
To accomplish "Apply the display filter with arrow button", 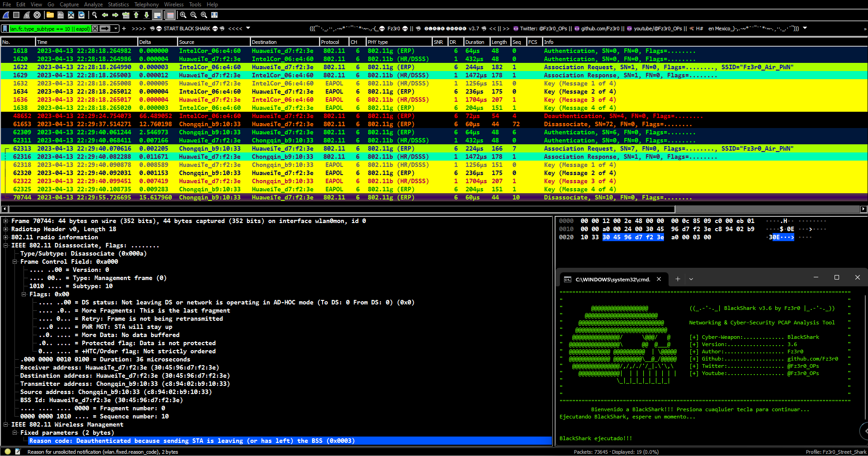I will coord(104,28).
